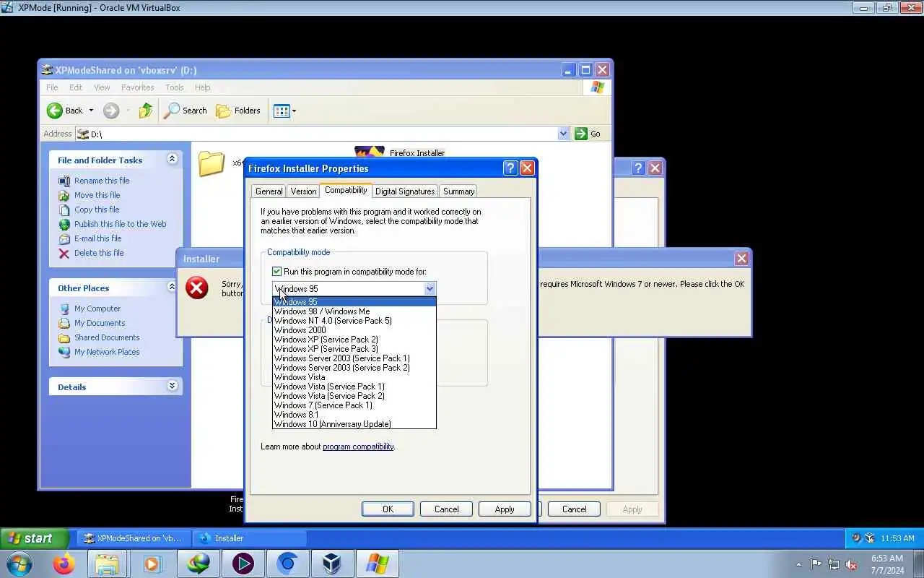Switch to XPModeShared taskbar button
Viewport: 924px width, 578px height.
(x=133, y=538)
